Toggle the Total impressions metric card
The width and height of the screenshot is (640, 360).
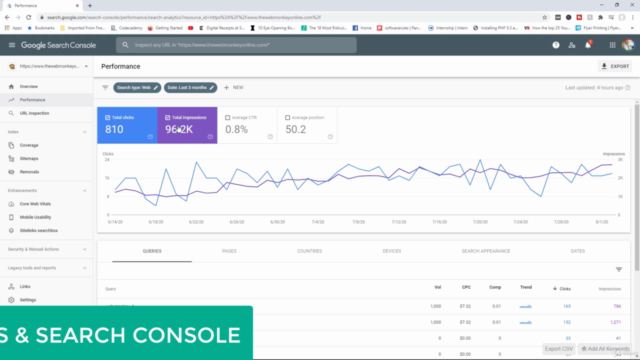[187, 125]
